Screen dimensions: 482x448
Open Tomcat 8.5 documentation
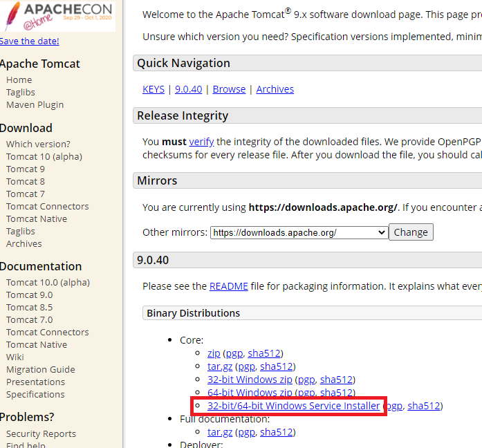pyautogui.click(x=30, y=307)
